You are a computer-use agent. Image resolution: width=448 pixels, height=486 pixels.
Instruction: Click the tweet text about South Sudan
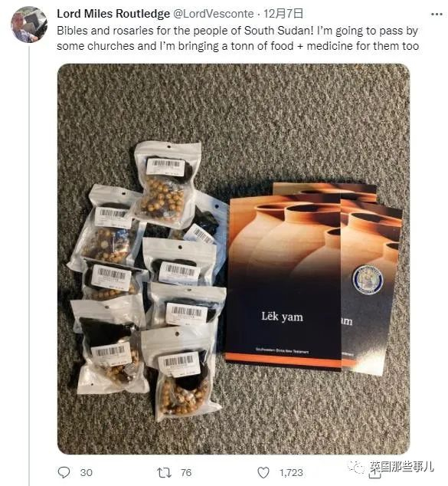pyautogui.click(x=237, y=38)
